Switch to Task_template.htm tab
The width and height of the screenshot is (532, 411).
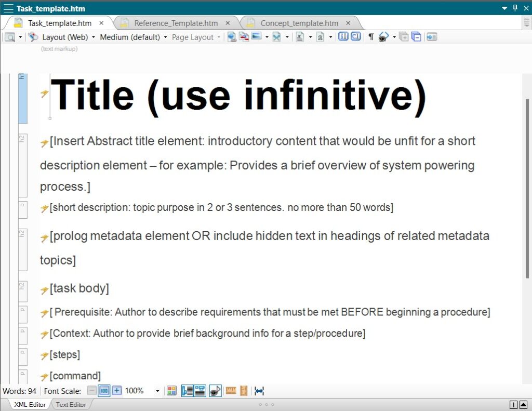tap(60, 23)
